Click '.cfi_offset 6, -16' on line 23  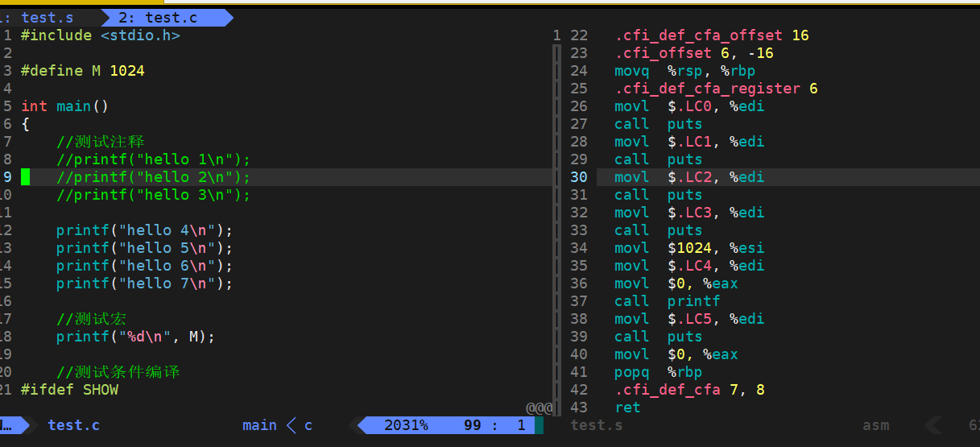694,53
